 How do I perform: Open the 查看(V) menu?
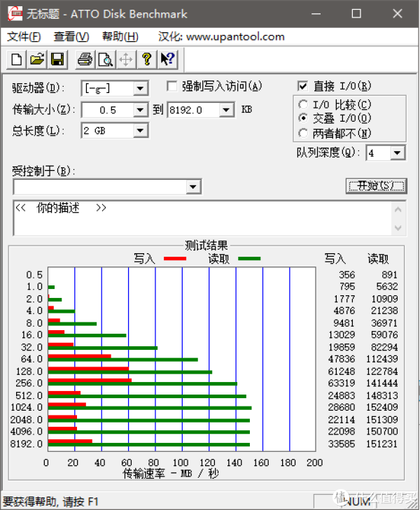71,37
